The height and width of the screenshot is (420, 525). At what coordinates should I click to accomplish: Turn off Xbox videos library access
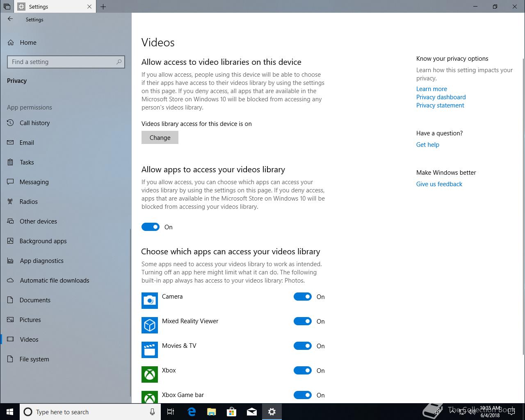[x=303, y=370]
